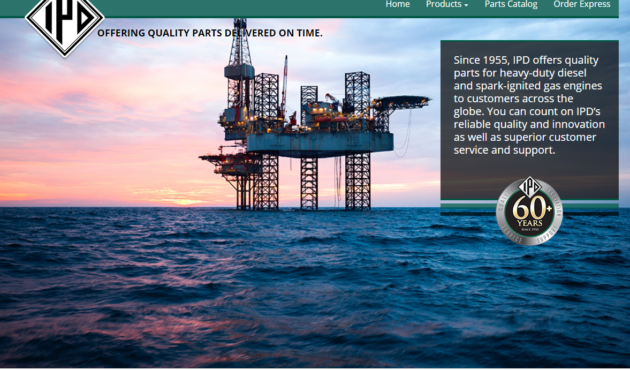The image size is (630, 370).
Task: Open the Parts Catalog link
Action: [511, 4]
